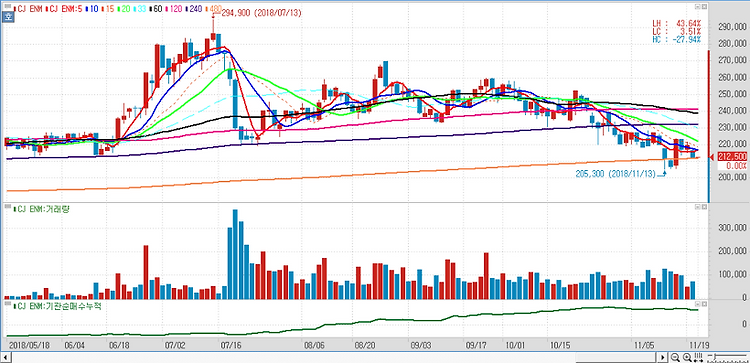Click the small grey handle above '호' button
Image resolution: width=750 pixels, height=363 pixels.
(x=8, y=6)
